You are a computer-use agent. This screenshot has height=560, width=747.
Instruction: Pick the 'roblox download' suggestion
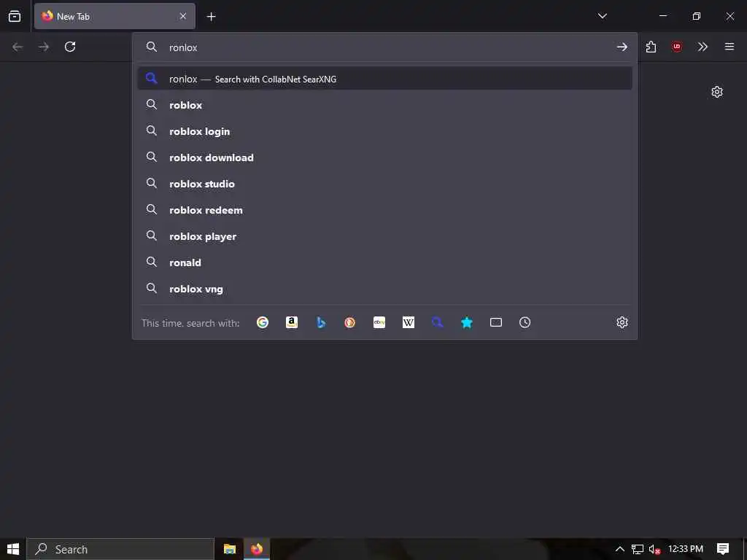pos(385,157)
